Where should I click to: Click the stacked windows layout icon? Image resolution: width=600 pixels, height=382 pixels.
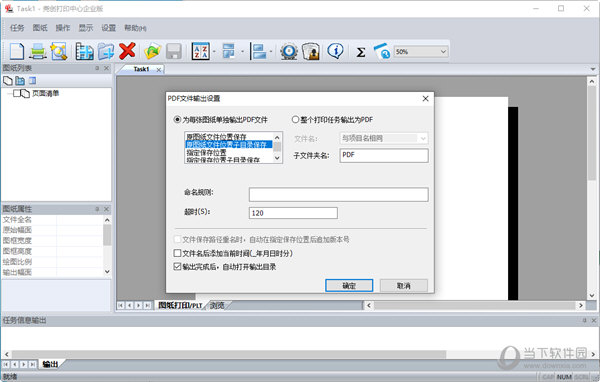click(x=228, y=51)
